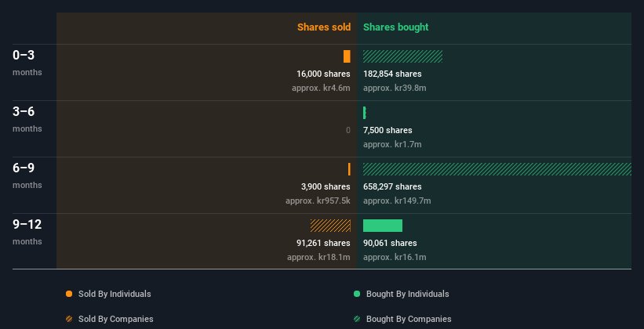This screenshot has height=329, width=644.
Task: Click the orange sold bar for 0–3 months
Action: (347, 56)
